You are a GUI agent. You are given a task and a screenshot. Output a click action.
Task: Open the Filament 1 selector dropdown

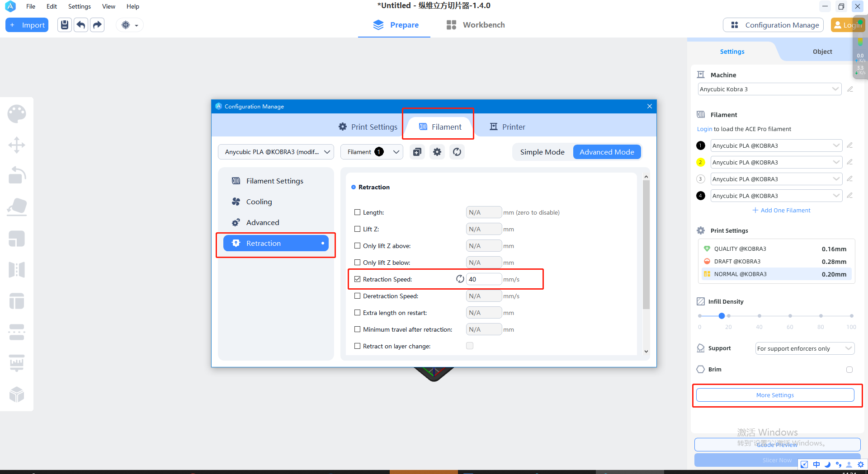tap(372, 152)
